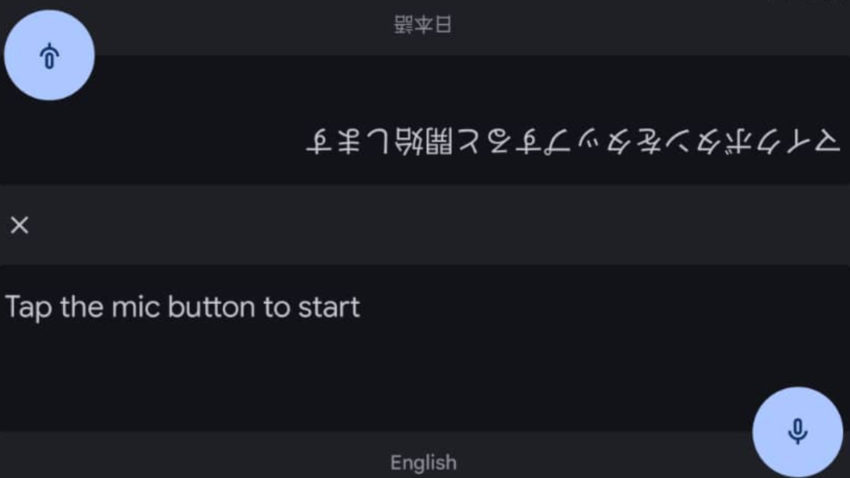
Task: Start listening for Japanese speech
Action: point(49,55)
